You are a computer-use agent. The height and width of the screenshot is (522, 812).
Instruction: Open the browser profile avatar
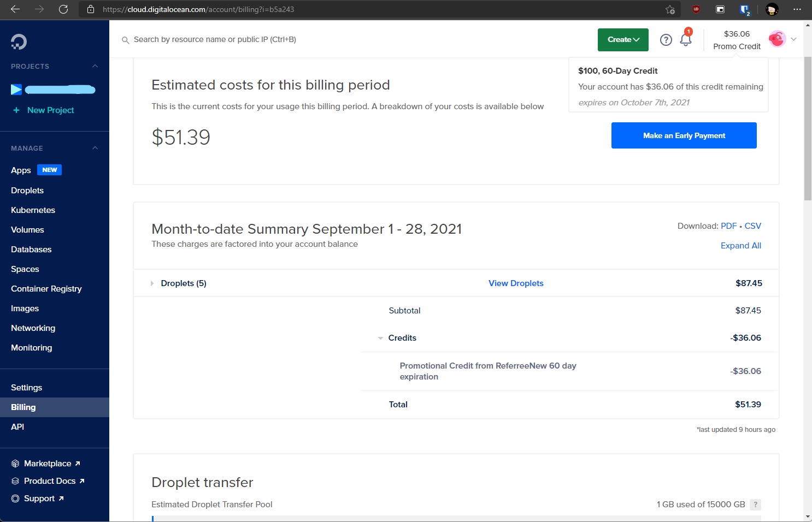coord(772,9)
